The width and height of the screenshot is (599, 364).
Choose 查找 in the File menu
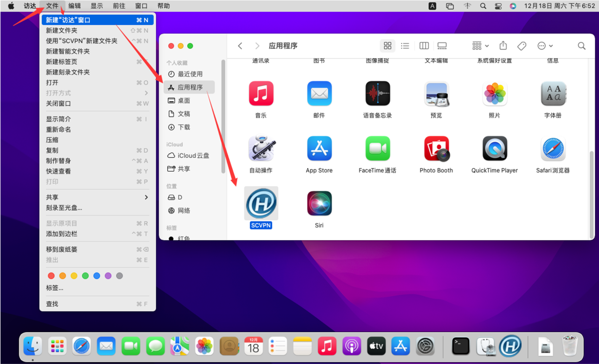coord(97,304)
